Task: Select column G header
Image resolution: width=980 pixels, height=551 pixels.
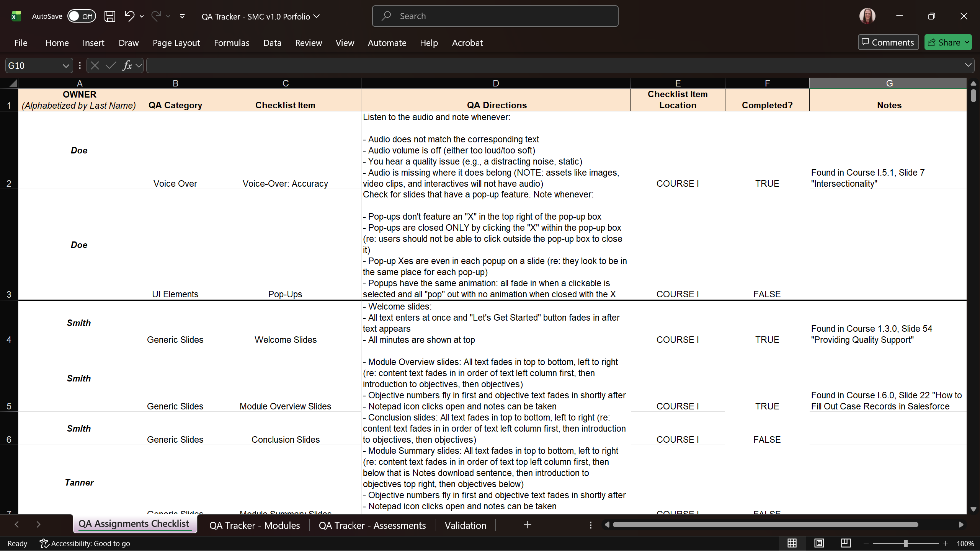Action: 889,83
